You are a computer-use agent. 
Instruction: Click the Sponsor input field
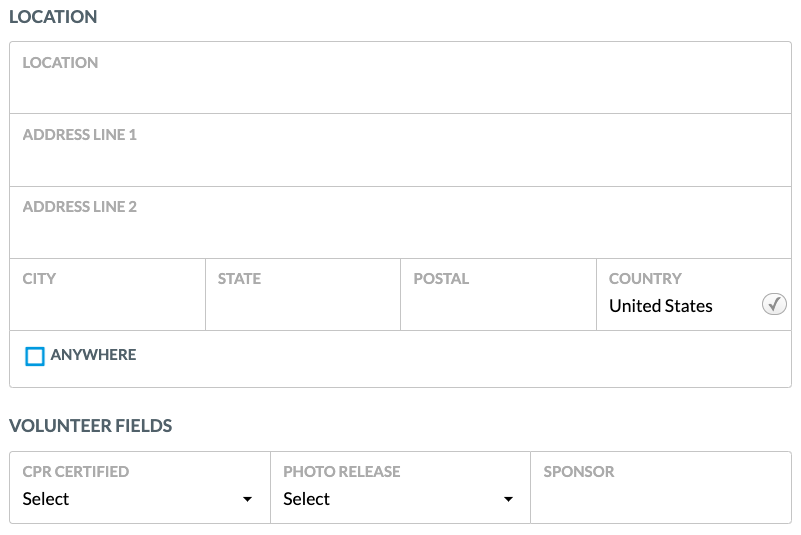click(661, 487)
